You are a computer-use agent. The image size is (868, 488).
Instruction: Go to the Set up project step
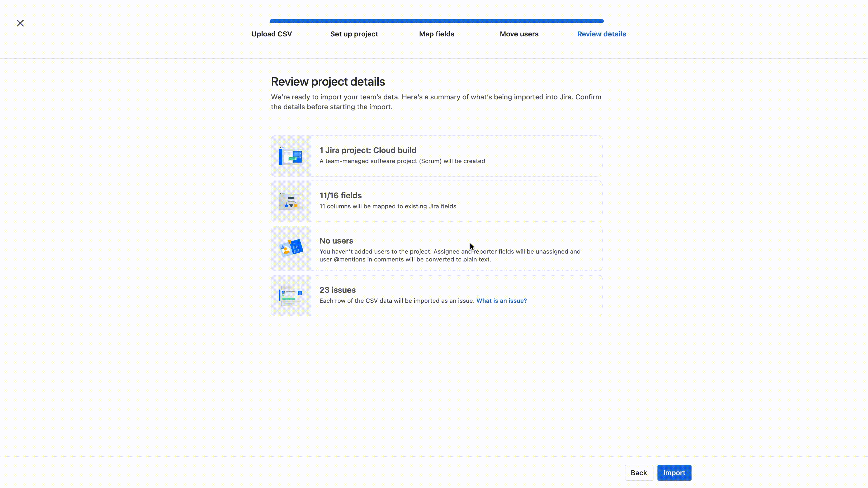pos(354,34)
